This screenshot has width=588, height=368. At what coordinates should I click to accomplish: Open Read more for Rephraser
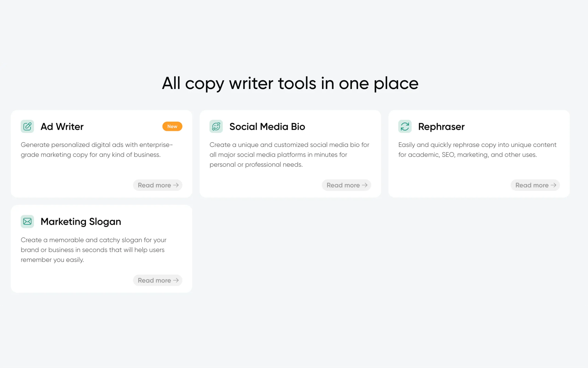click(535, 185)
